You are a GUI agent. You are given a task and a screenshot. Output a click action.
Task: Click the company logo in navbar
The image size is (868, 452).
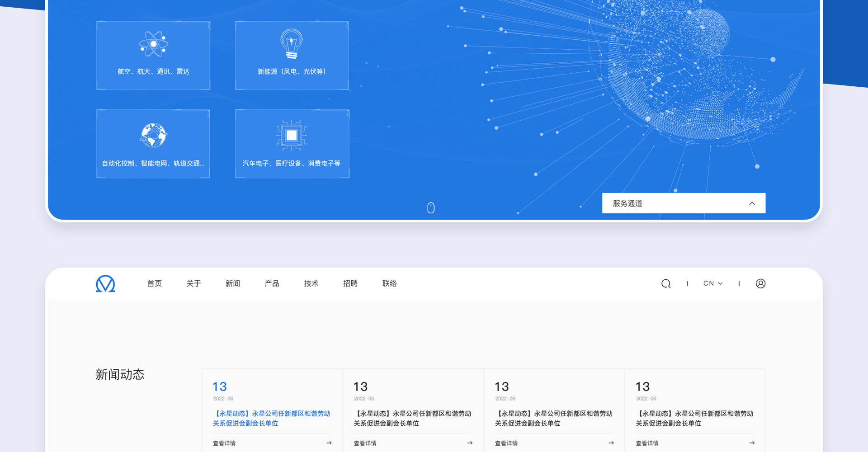pos(105,283)
